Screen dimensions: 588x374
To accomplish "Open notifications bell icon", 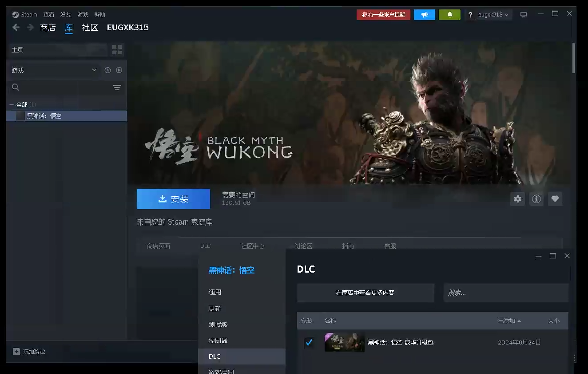I will (449, 14).
